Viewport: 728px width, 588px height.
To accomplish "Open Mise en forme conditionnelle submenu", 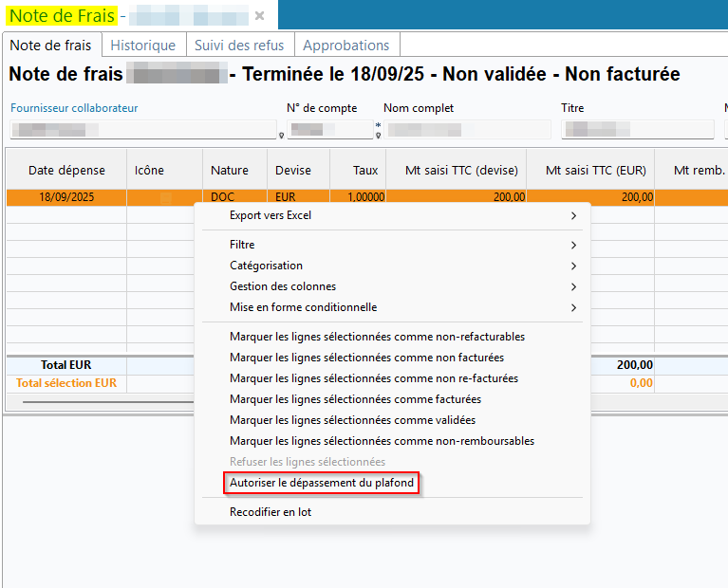I will (x=303, y=307).
